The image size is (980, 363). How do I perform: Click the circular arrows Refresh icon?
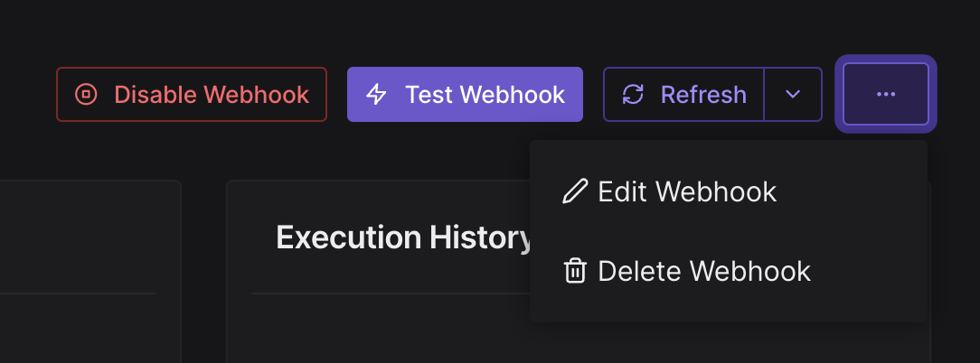pyautogui.click(x=633, y=94)
